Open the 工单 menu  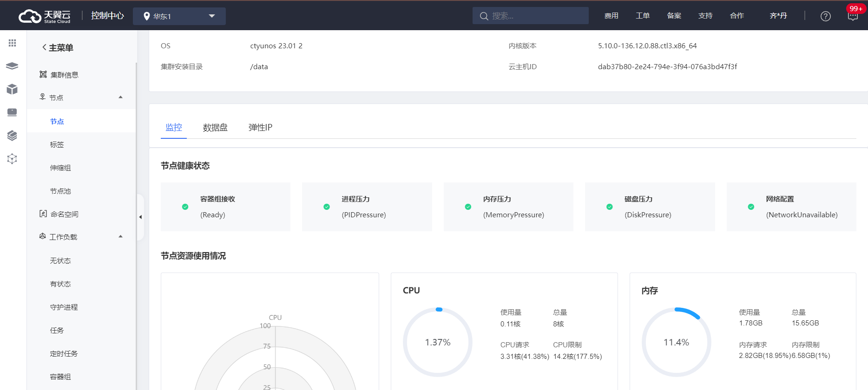pyautogui.click(x=643, y=16)
